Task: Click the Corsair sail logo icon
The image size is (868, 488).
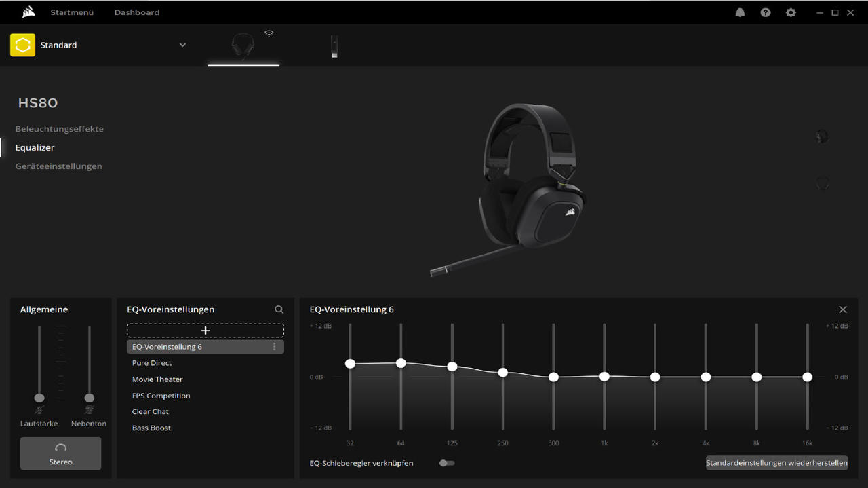Action: coord(28,12)
